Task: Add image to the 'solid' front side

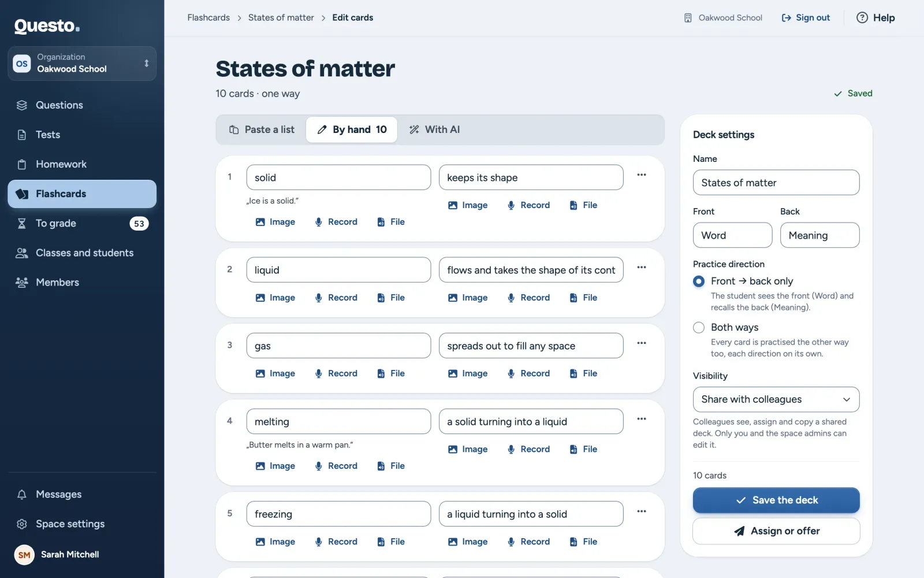Action: (275, 222)
